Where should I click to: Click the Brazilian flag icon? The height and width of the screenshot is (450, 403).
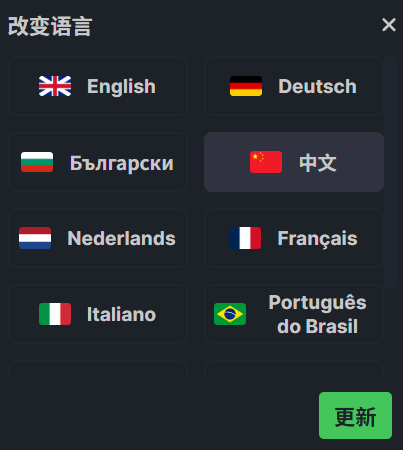click(230, 314)
